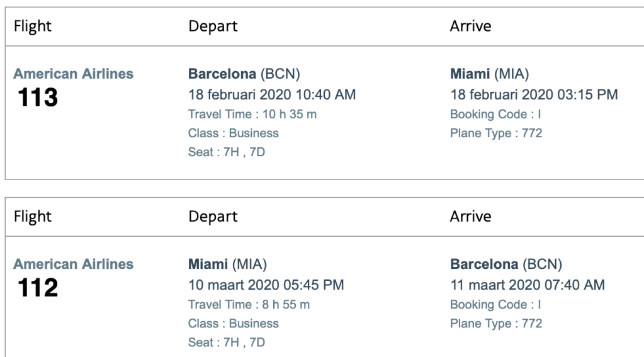Click the Depart header in first table
The image size is (644, 357).
[x=213, y=26]
